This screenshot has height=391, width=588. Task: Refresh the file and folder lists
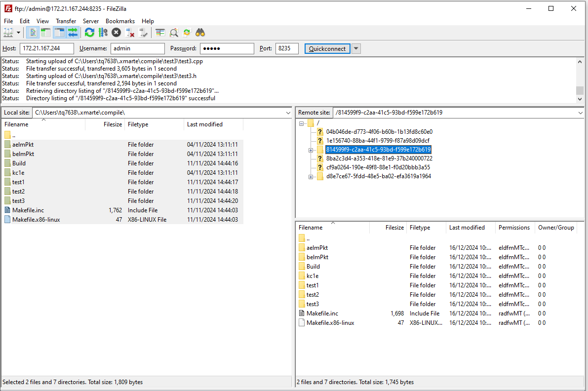89,32
